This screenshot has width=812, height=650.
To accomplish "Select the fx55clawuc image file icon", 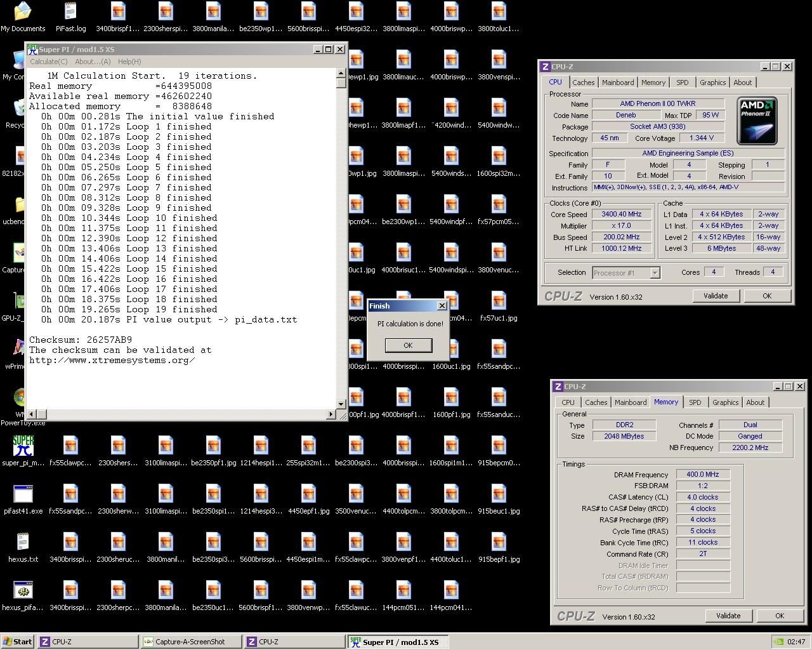I will (356, 590).
